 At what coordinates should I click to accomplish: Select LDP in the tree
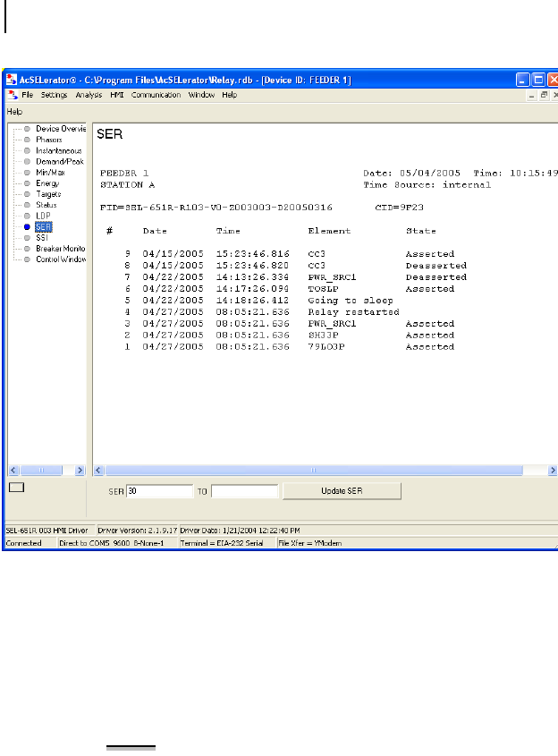[43, 216]
